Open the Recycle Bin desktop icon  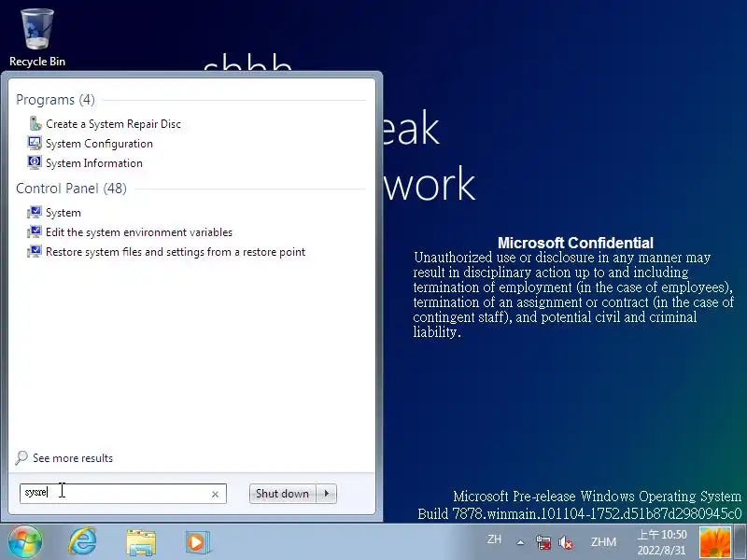pos(37,37)
